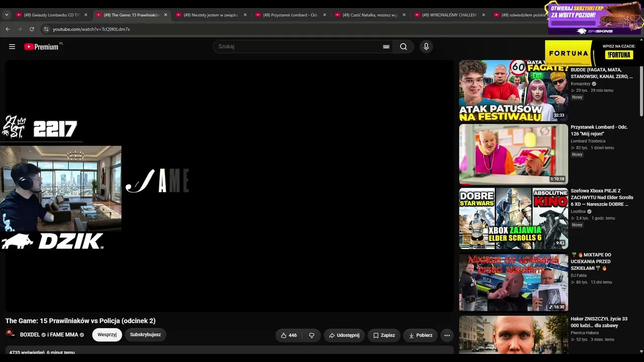Switch to 'Niestety jestem w związku' tab
Image resolution: width=644 pixels, height=362 pixels.
click(211, 15)
